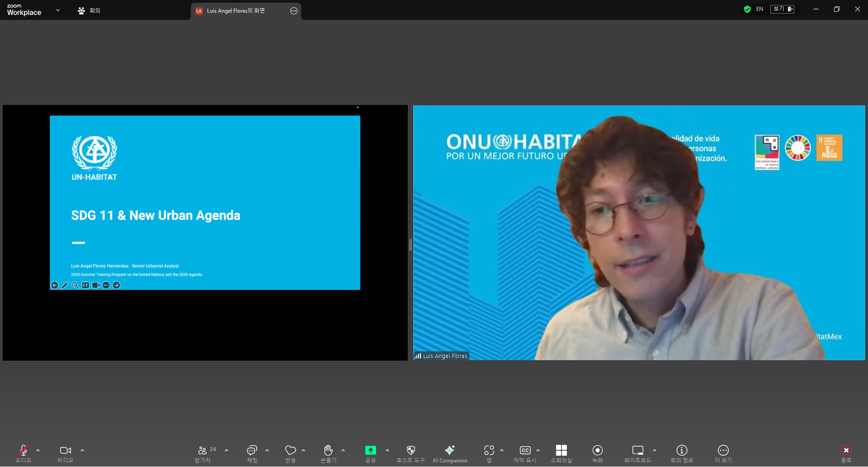Screen dimensions: 868x467
Task: Click the Zoom Workplace logo
Action: (24, 10)
